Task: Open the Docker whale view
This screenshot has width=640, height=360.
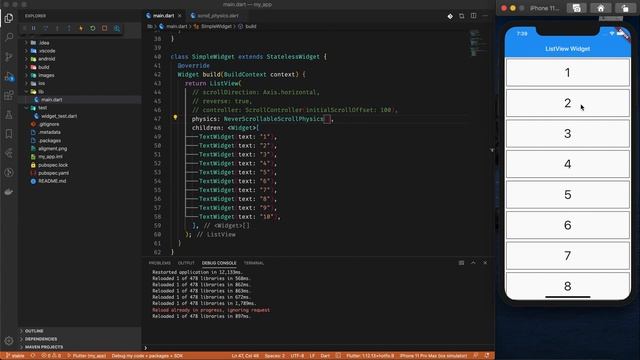Action: [x=9, y=191]
